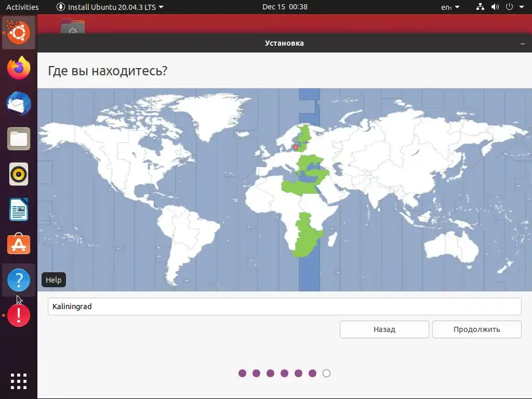Launch Rhythmbox music player
Viewport: 532px width, 399px height.
(x=19, y=175)
